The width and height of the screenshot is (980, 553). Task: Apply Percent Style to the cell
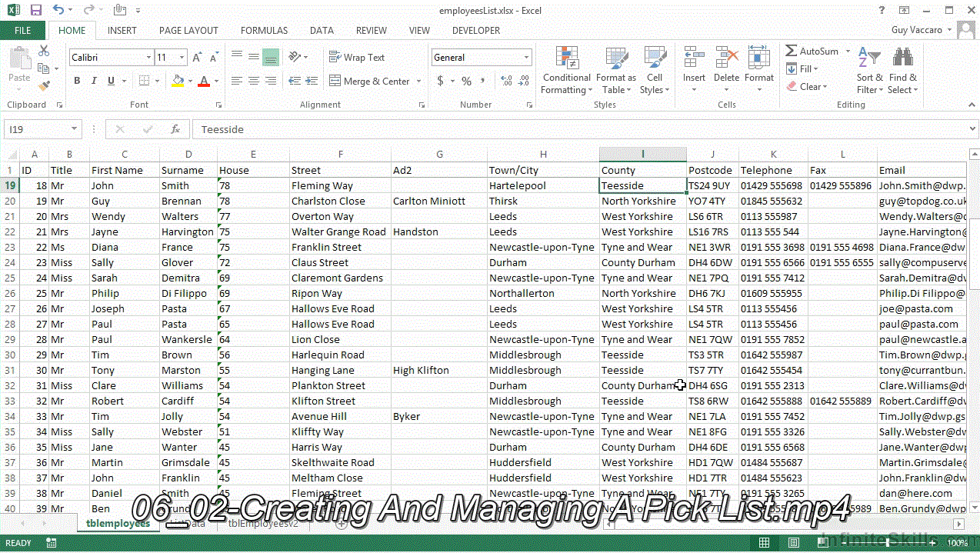[466, 81]
